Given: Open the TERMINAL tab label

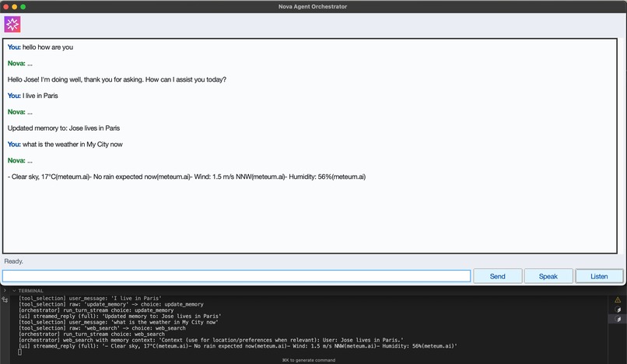Looking at the screenshot, I should (31, 291).
